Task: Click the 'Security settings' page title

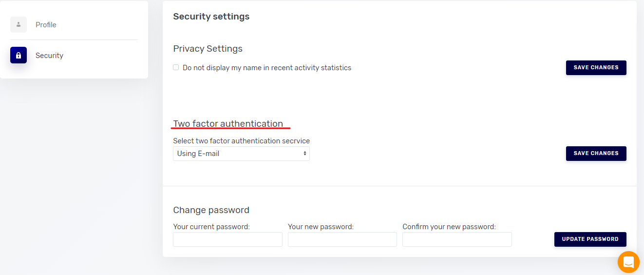Action: [211, 17]
